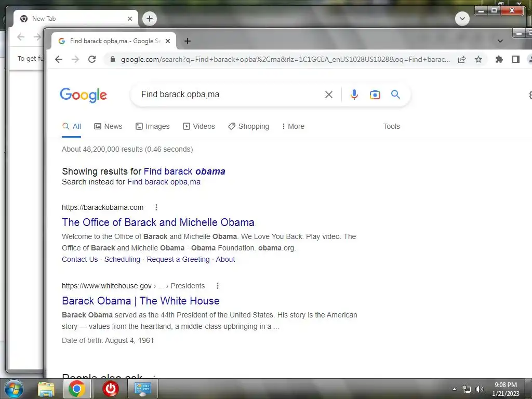The image size is (532, 399).
Task: Click the 'About 48,200,000 results' text
Action: (127, 149)
